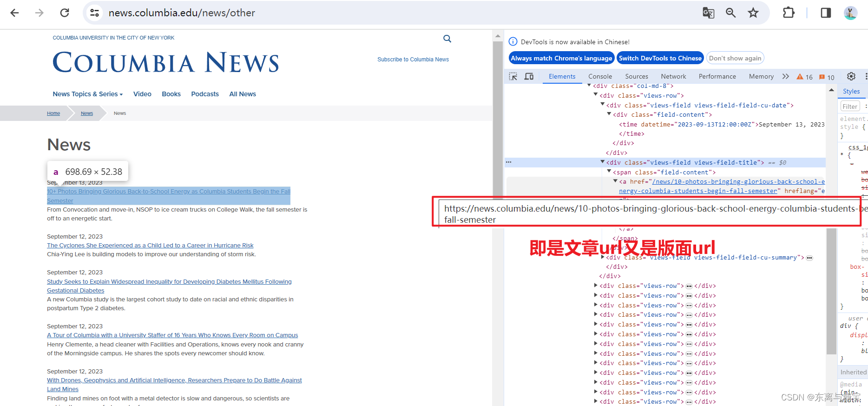Switch to the Elements tab

coord(562,77)
